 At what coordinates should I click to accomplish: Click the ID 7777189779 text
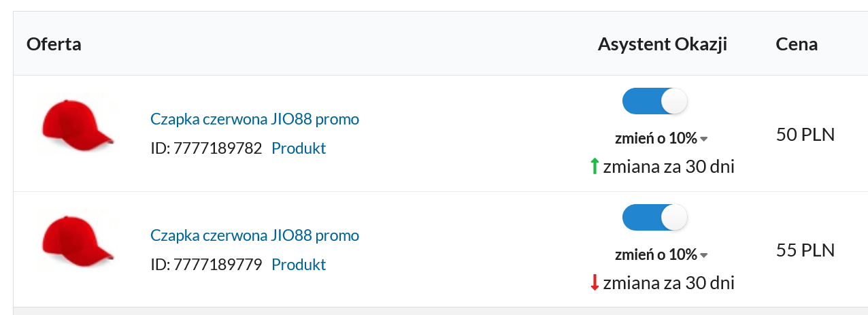206,264
